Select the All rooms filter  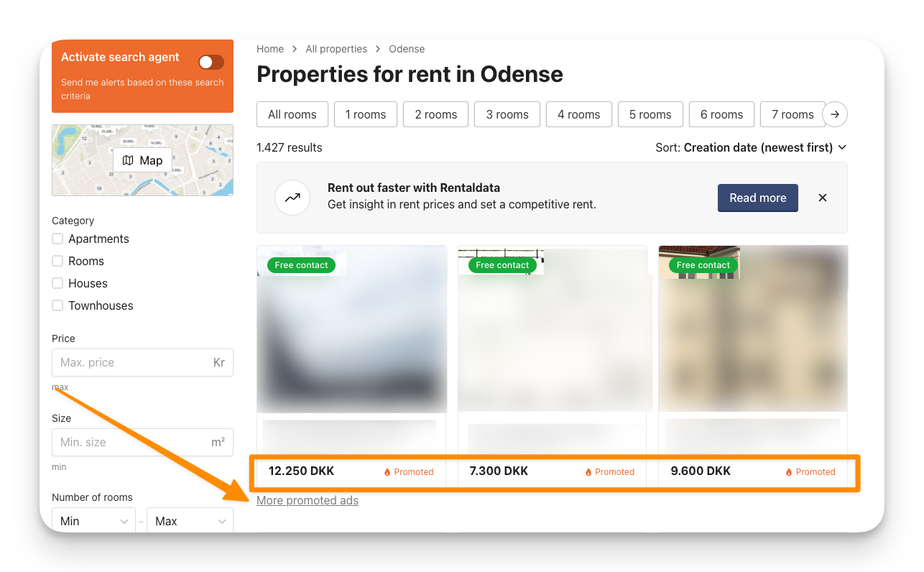pyautogui.click(x=292, y=114)
